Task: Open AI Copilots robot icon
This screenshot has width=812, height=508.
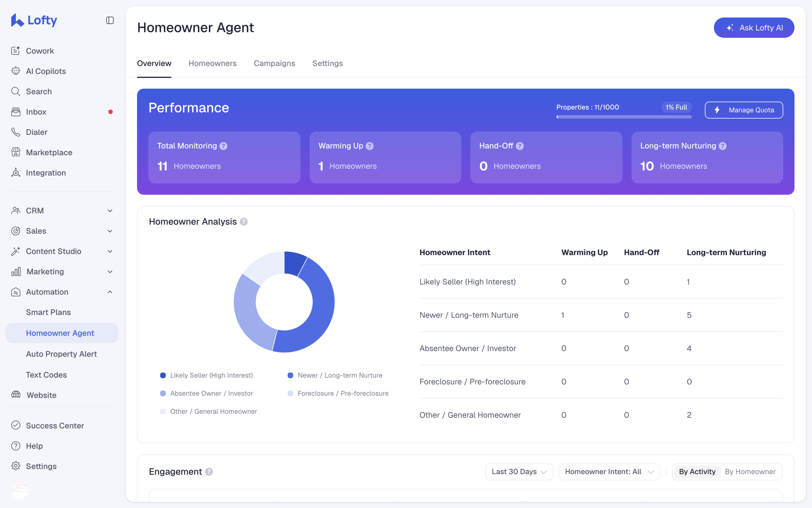Action: tap(16, 71)
